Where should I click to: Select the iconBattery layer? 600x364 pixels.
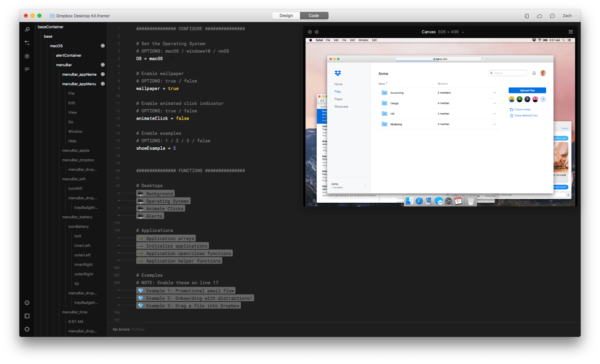click(x=78, y=226)
